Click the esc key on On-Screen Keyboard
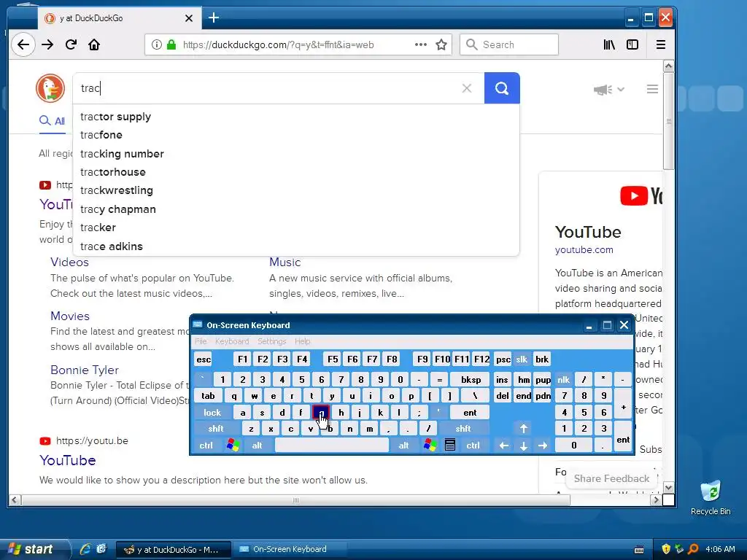747x560 pixels. (x=204, y=359)
